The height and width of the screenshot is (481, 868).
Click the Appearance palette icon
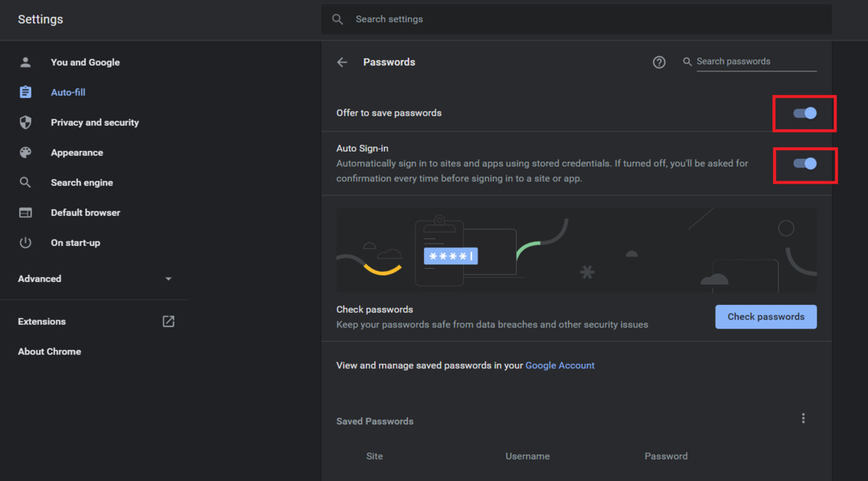[x=25, y=152]
